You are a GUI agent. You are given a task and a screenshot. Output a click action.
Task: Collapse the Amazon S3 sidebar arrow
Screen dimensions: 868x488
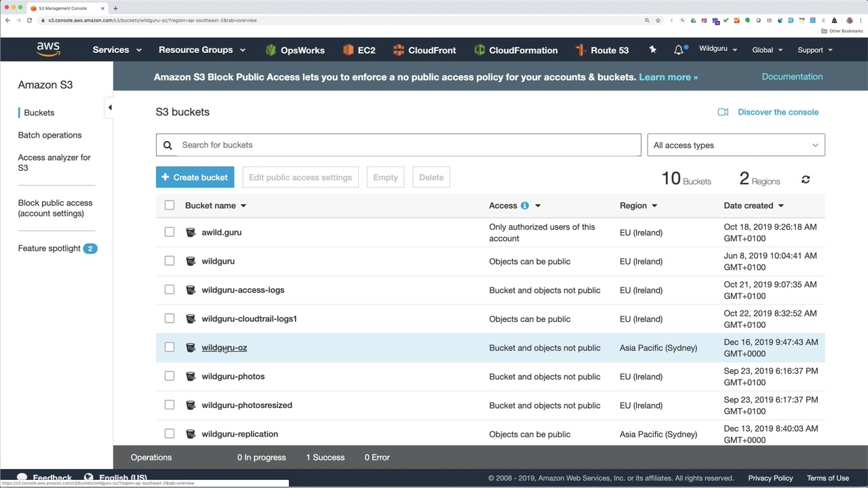(x=110, y=107)
